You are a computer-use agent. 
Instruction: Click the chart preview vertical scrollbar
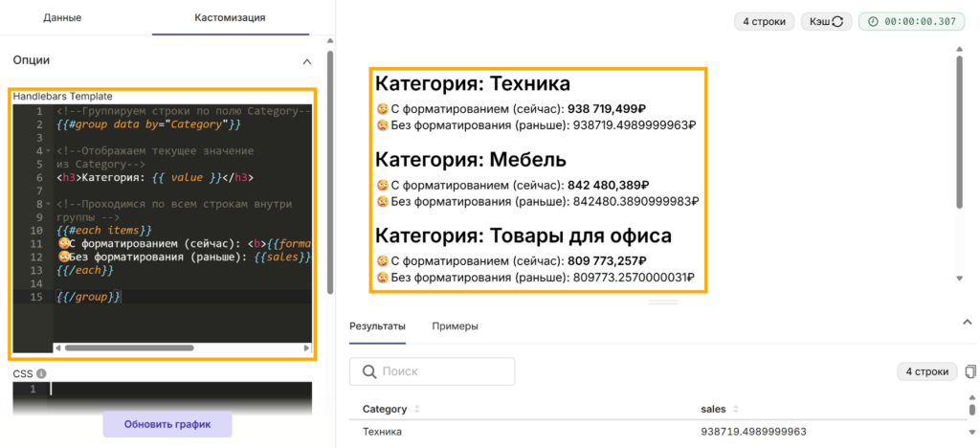[960, 131]
